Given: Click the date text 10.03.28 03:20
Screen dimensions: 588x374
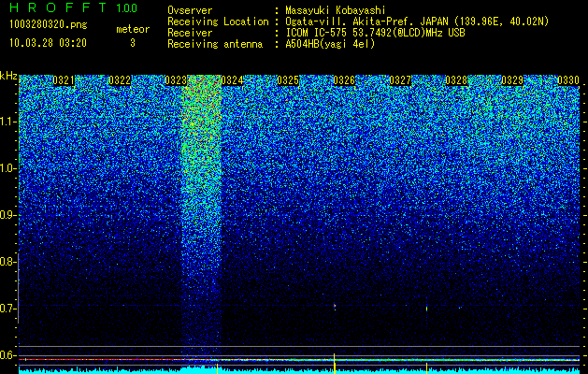Looking at the screenshot, I should pos(48,43).
